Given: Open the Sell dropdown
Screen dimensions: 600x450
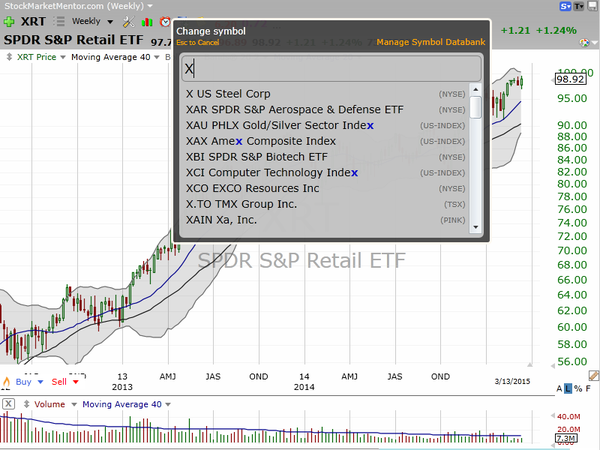Looking at the screenshot, I should pyautogui.click(x=76, y=382).
